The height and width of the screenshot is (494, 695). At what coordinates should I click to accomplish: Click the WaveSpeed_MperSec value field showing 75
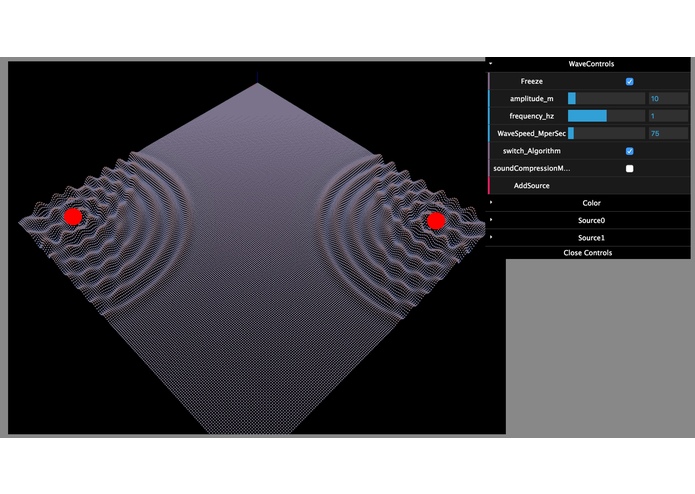(668, 133)
